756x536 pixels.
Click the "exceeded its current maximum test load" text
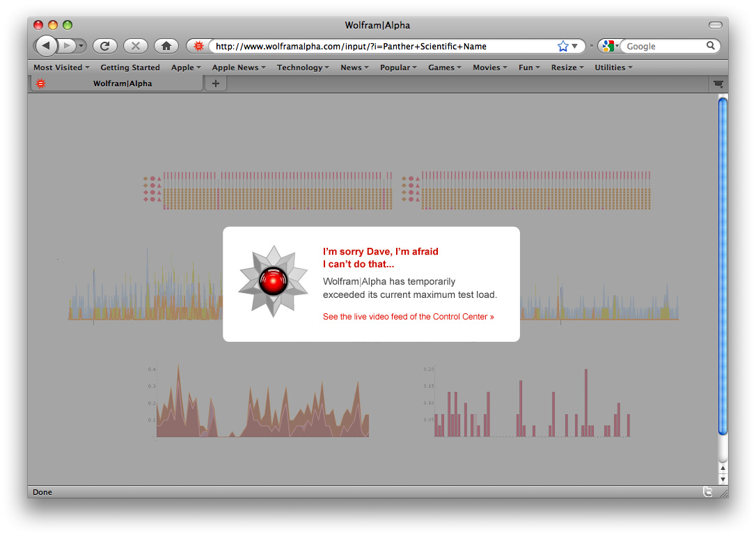click(410, 294)
